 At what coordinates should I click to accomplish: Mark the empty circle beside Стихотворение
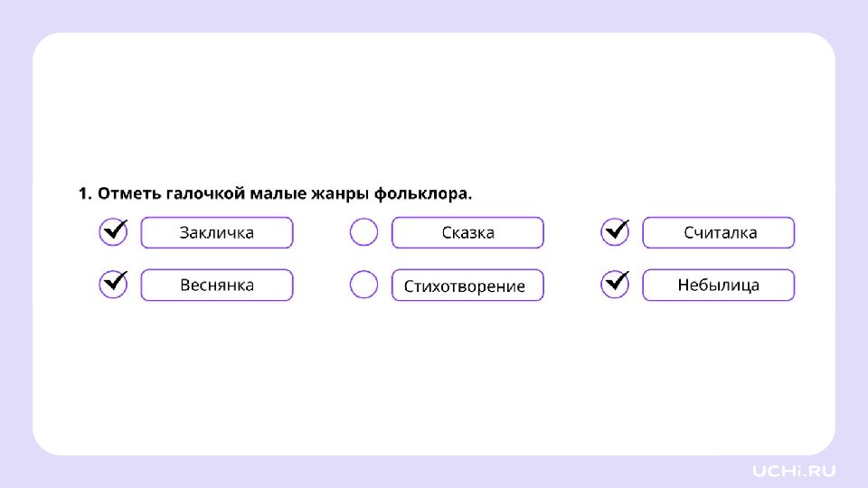point(363,285)
